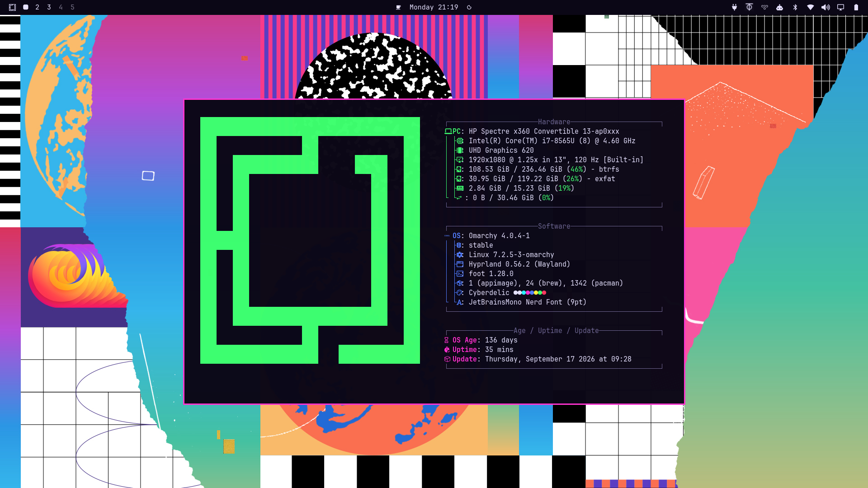
Task: Click the Cyberdelic color dots palette
Action: pyautogui.click(x=530, y=293)
